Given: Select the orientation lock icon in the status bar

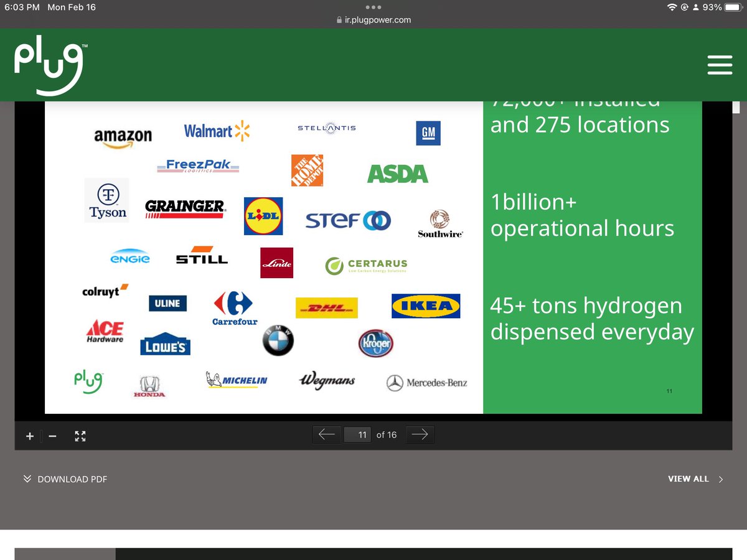Looking at the screenshot, I should pyautogui.click(x=685, y=7).
